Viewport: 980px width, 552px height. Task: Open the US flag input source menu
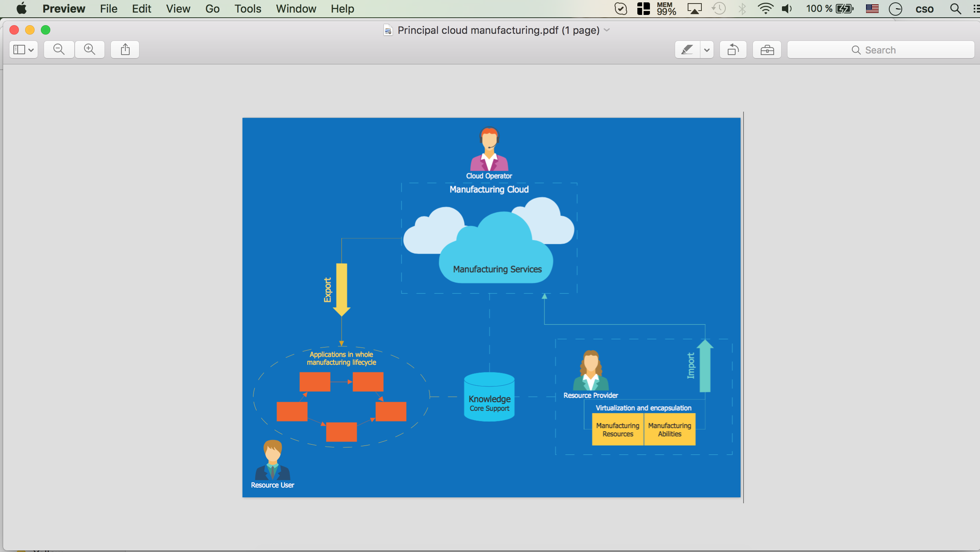coord(872,9)
